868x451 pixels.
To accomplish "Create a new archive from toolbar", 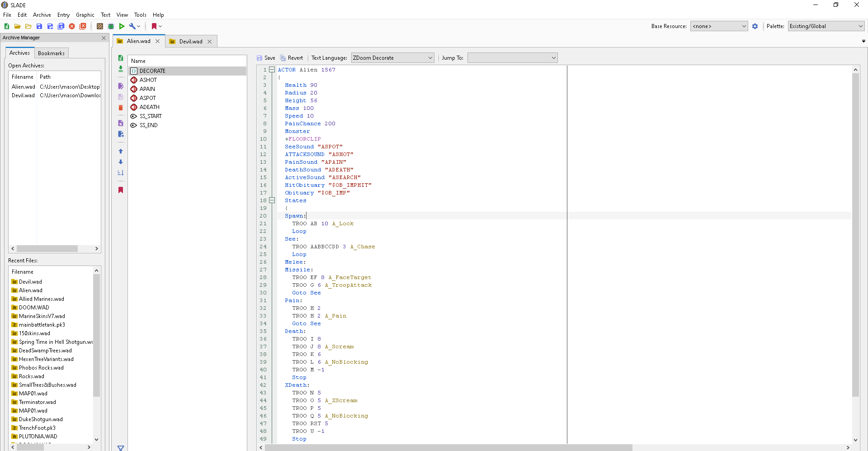I will 7,26.
